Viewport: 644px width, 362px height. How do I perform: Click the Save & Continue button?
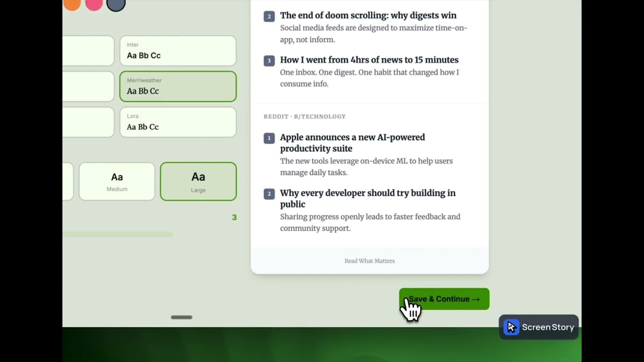pos(444,299)
